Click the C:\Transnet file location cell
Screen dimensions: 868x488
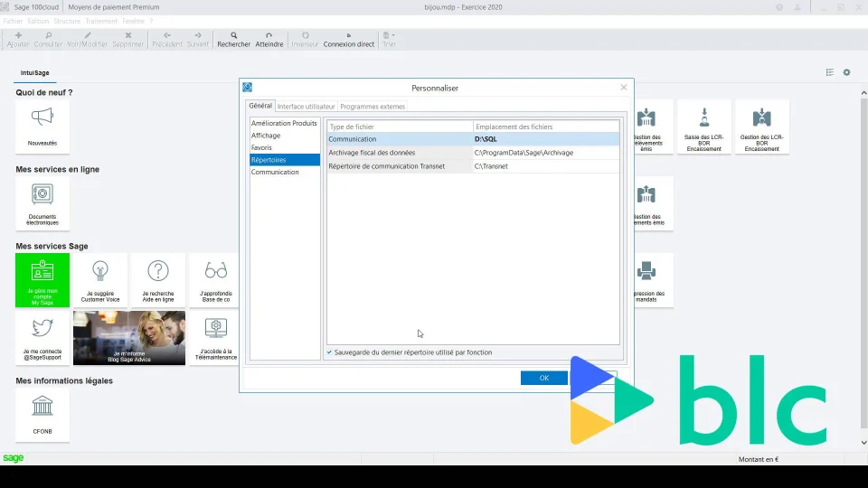point(491,166)
